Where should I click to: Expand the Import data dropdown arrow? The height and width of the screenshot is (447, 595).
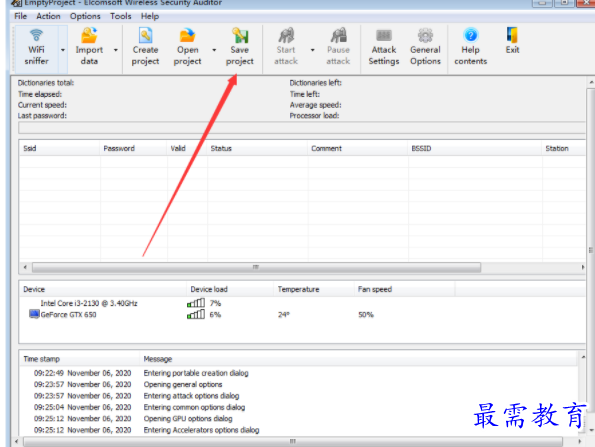(116, 50)
